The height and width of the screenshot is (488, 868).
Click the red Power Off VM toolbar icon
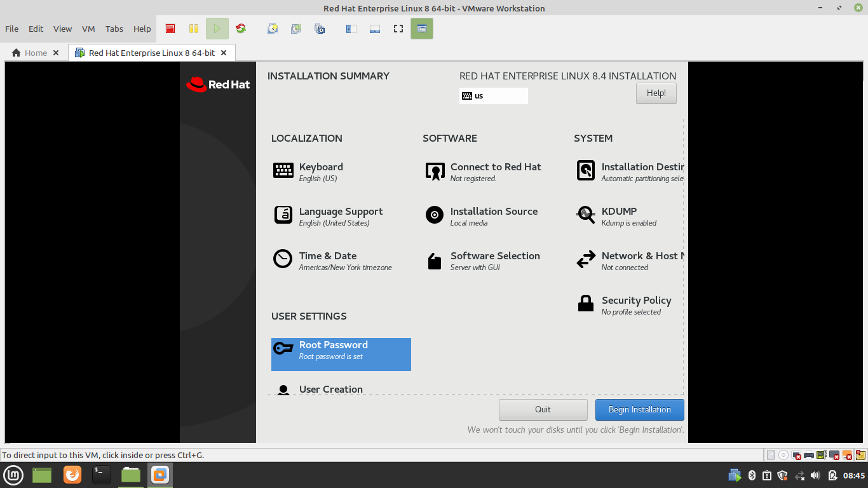click(x=170, y=29)
